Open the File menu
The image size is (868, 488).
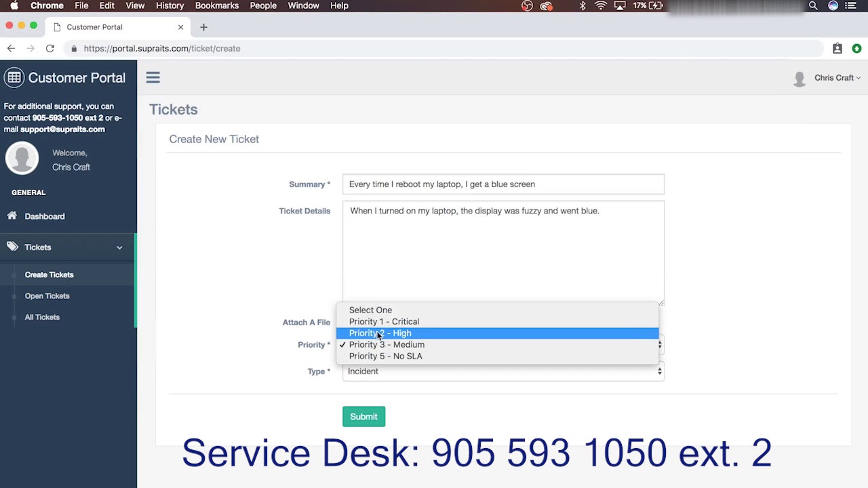click(81, 5)
